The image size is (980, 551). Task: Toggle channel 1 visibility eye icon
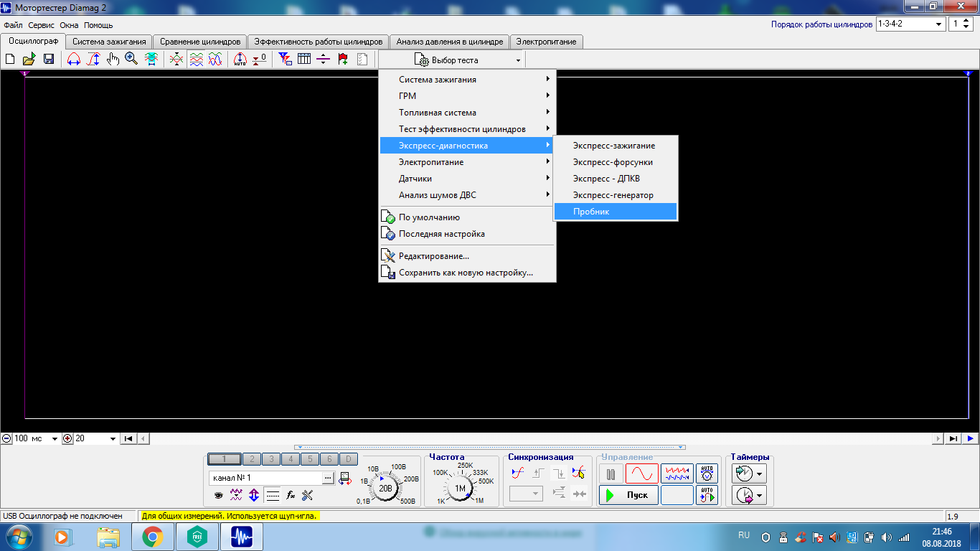218,495
